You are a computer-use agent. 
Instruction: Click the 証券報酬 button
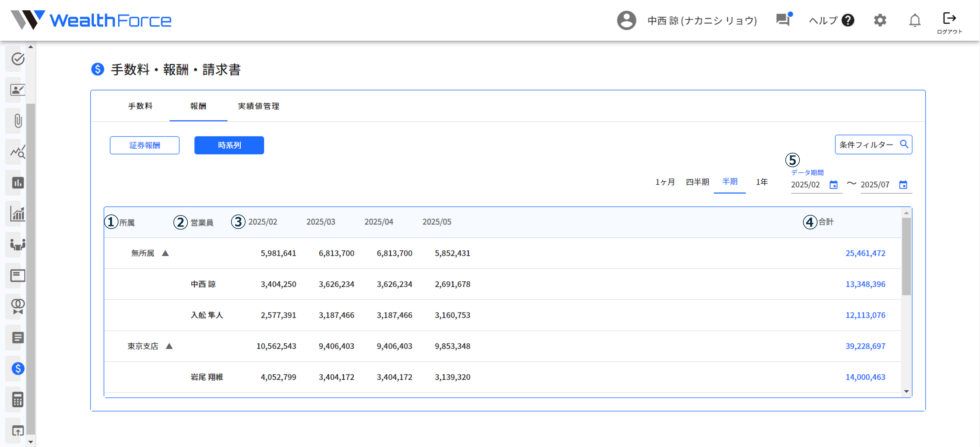145,145
